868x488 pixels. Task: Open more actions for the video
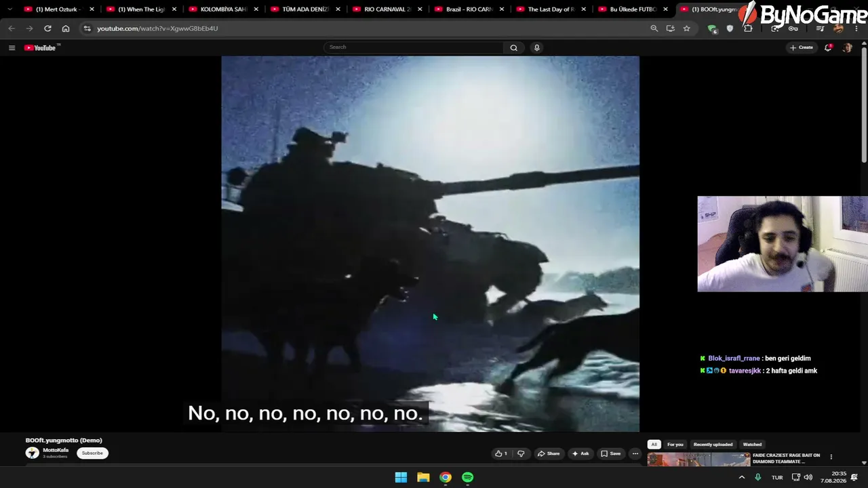pos(635,453)
